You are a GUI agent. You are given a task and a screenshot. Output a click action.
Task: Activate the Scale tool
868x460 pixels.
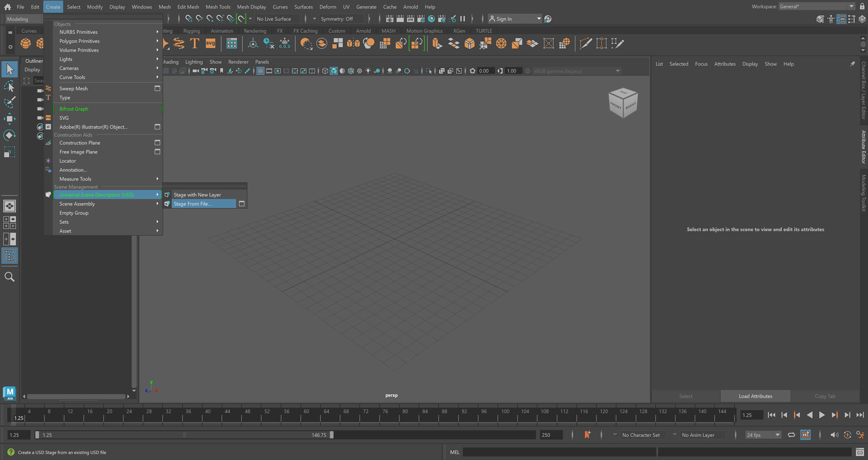(9, 152)
